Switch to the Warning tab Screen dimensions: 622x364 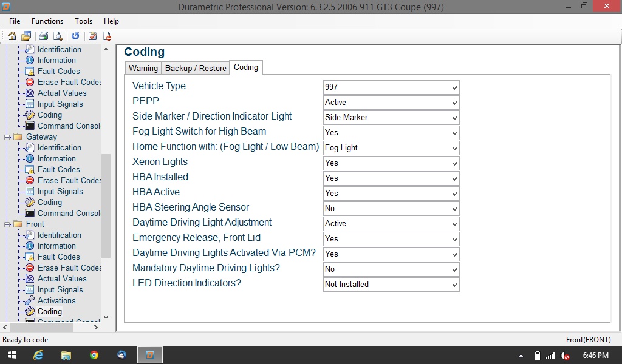(143, 68)
